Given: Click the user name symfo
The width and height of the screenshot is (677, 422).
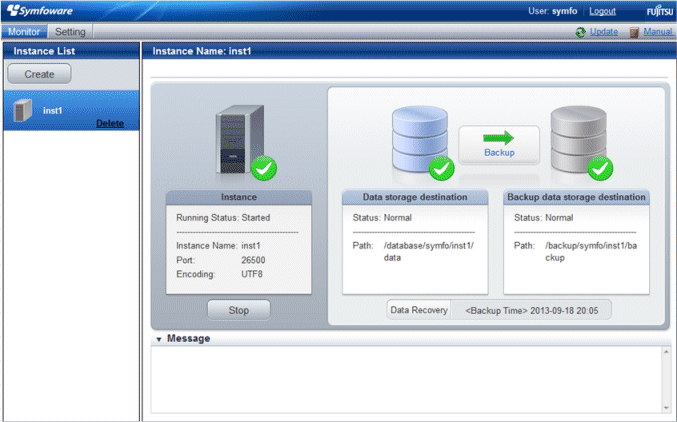Looking at the screenshot, I should coord(565,11).
